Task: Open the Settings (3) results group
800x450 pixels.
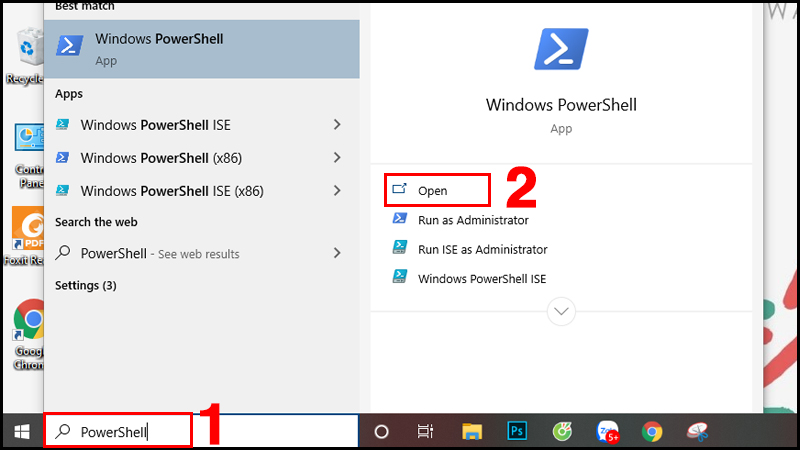Action: tap(86, 285)
